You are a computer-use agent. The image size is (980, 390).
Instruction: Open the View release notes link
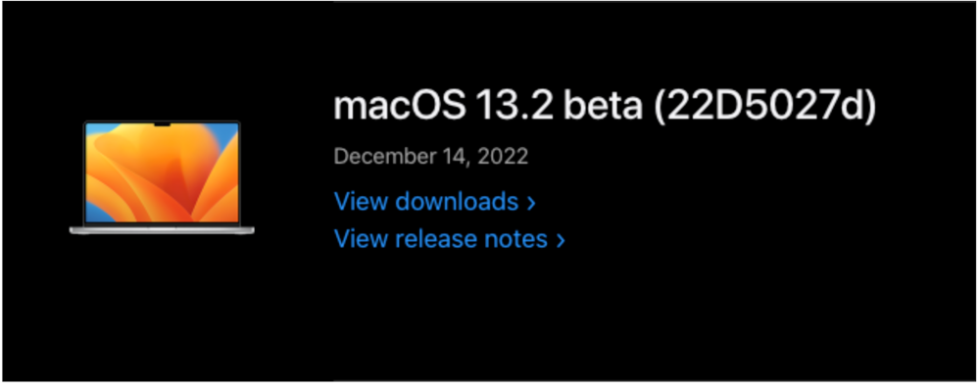point(450,239)
